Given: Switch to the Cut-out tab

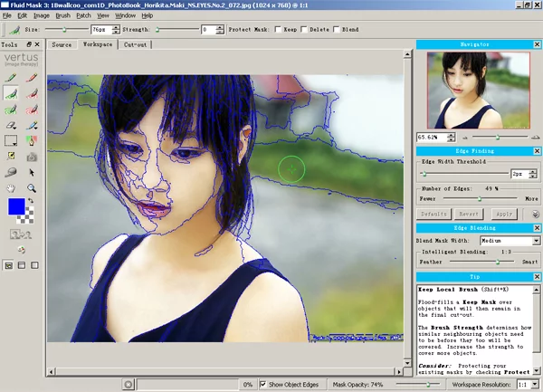Looking at the screenshot, I should 135,44.
